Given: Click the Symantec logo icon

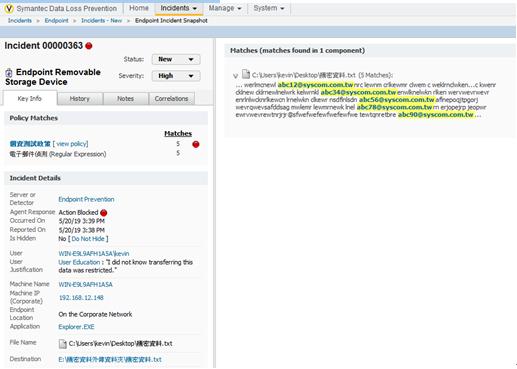Looking at the screenshot, I should pos(9,9).
